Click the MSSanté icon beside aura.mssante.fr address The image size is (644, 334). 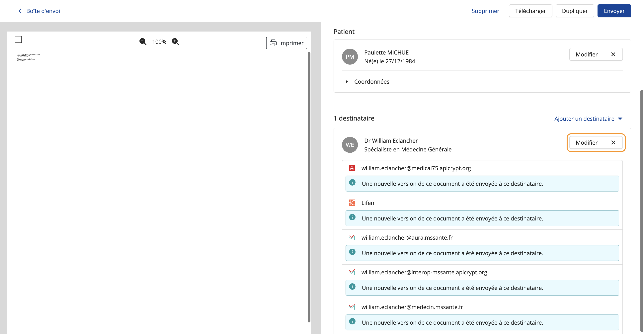coord(352,237)
